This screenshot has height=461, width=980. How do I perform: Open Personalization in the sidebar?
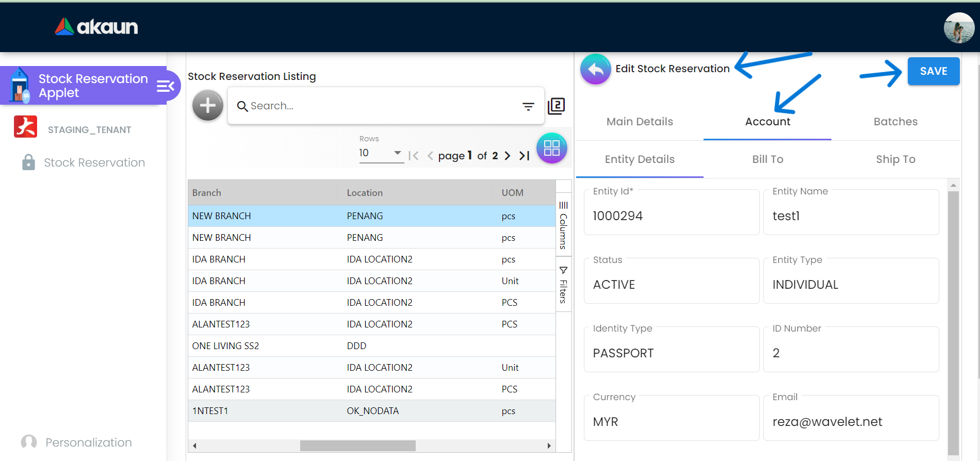pos(88,442)
